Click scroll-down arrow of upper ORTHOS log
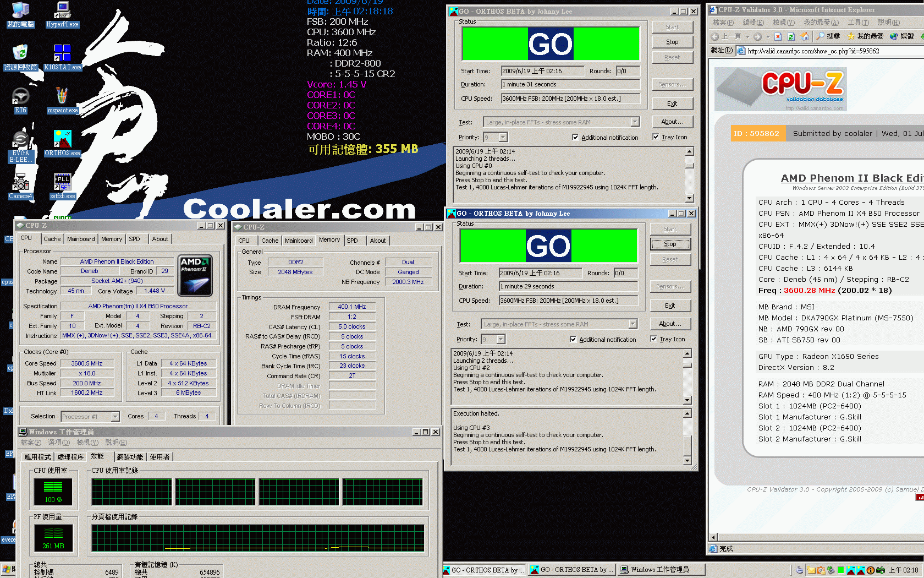 click(x=690, y=198)
